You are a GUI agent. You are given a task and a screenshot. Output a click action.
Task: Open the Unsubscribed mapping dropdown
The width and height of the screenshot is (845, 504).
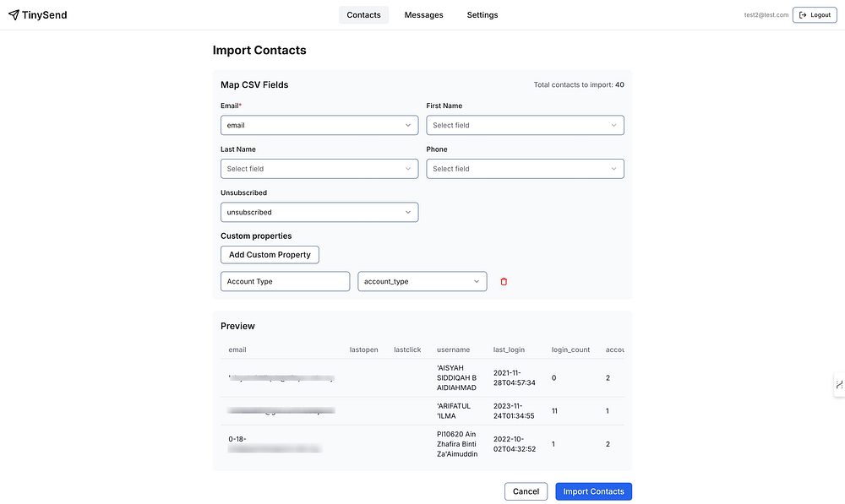pos(319,212)
